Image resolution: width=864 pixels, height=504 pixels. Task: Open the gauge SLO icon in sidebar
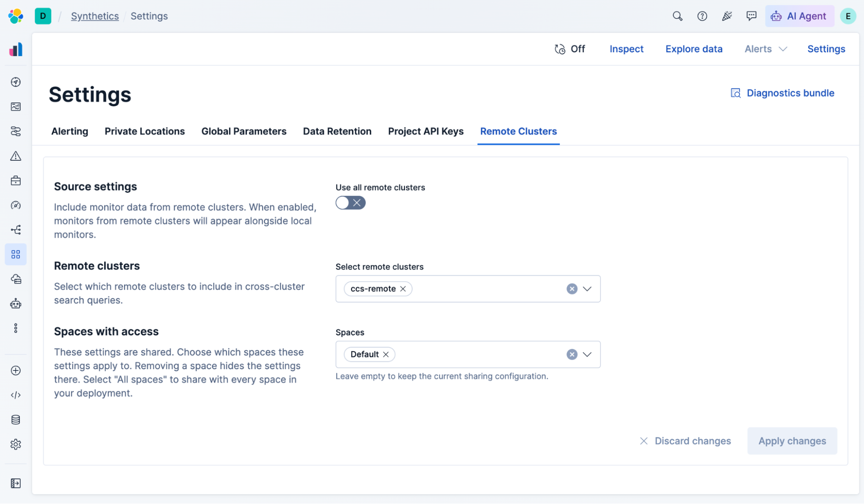pos(16,205)
